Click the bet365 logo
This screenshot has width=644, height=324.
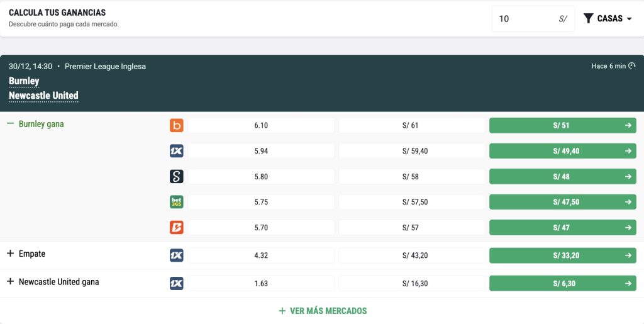click(177, 202)
